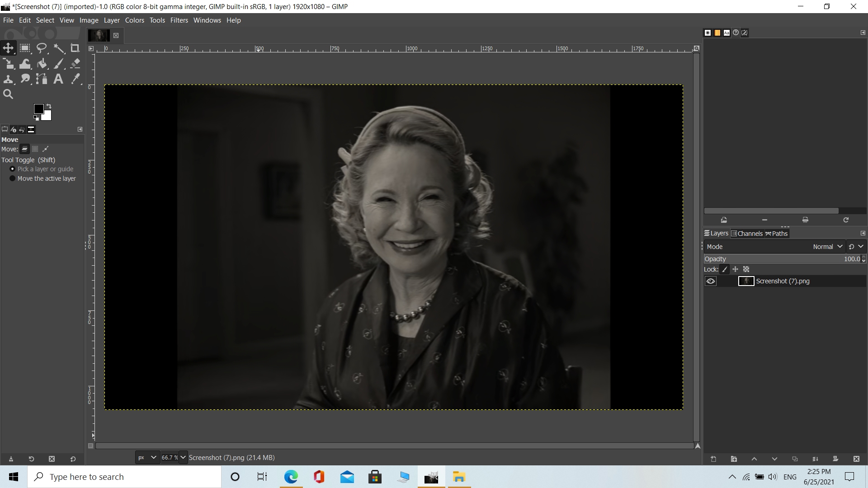Select the Free Select lasso tool
This screenshot has width=868, height=488.
click(x=42, y=48)
